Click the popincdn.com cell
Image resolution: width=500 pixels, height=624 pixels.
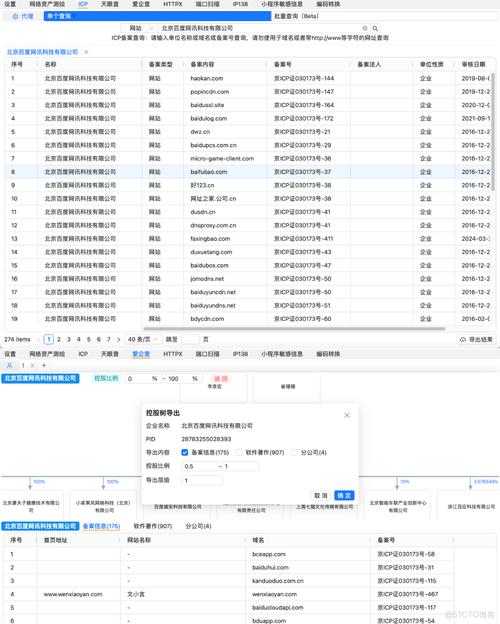click(x=209, y=92)
